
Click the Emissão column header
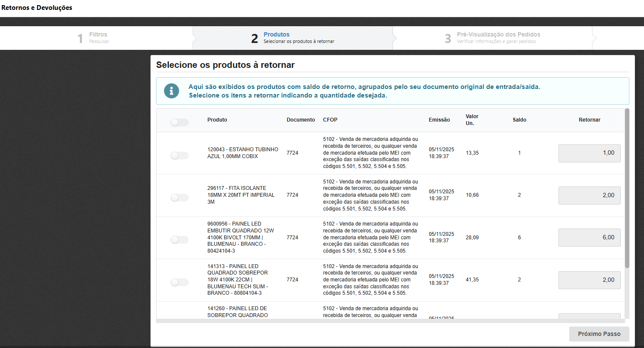click(439, 119)
